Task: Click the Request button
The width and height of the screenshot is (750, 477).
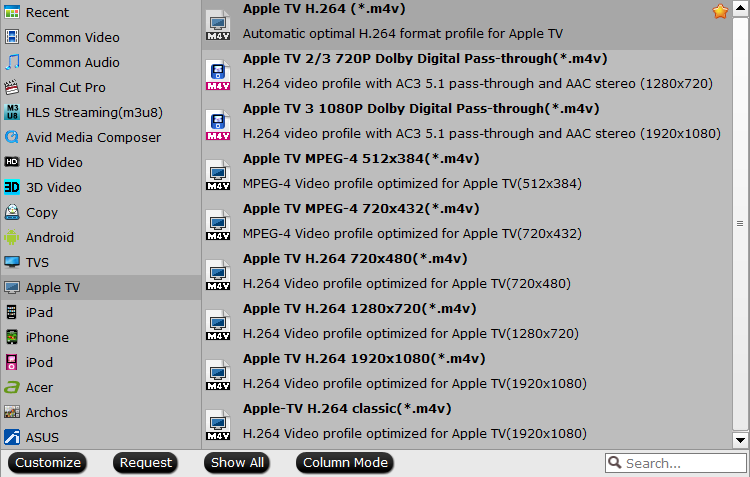Action: 145,463
